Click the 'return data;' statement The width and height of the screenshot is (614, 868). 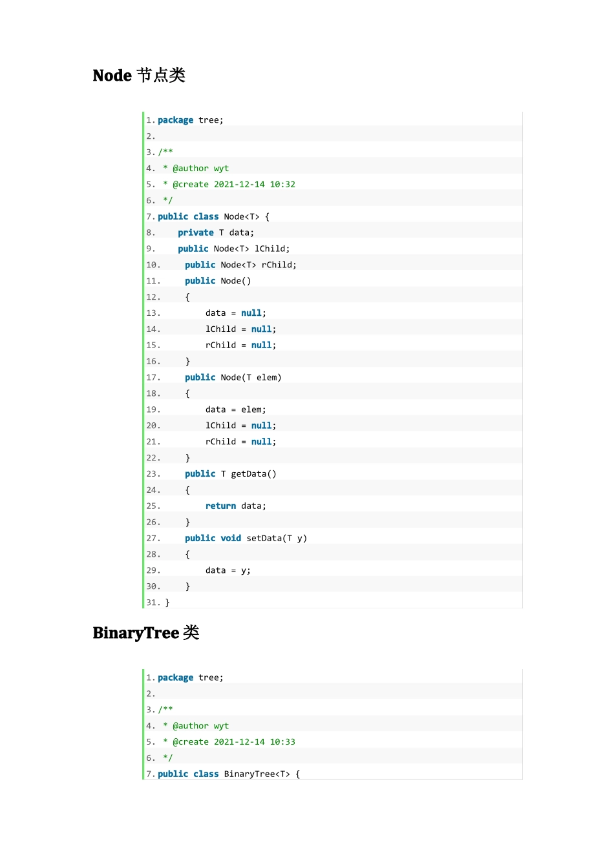coord(236,506)
